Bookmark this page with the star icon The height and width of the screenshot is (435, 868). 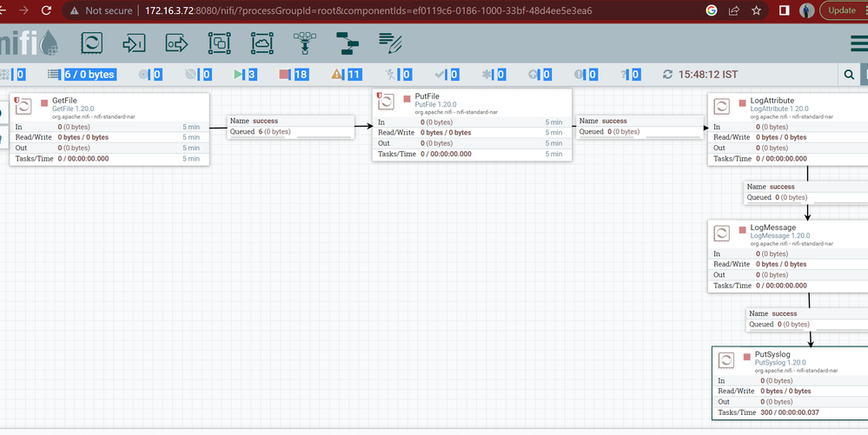pyautogui.click(x=756, y=10)
